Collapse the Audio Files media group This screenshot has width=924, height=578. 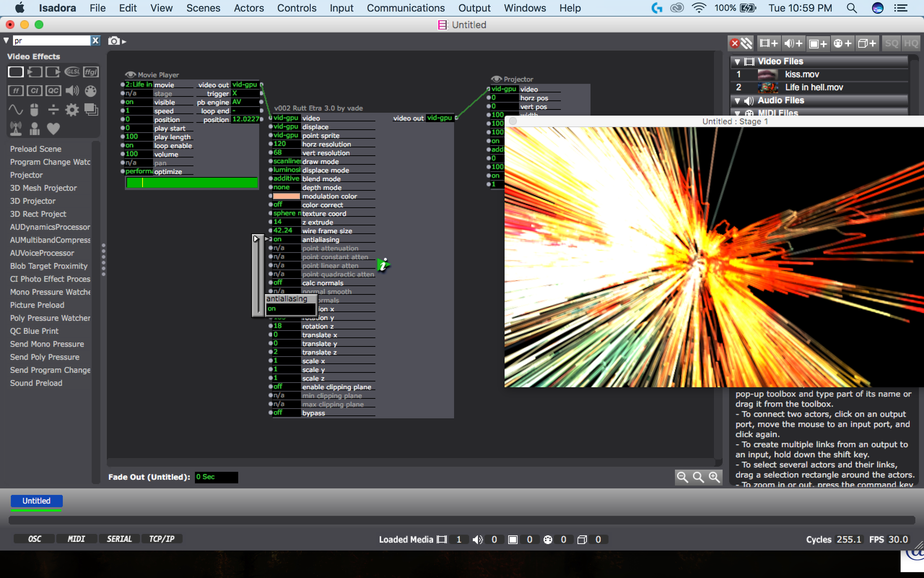[737, 100]
